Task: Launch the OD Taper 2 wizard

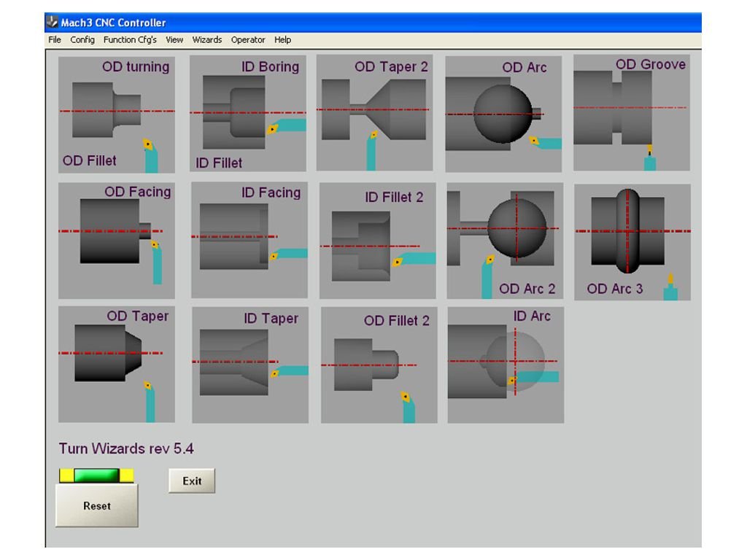Action: point(374,112)
